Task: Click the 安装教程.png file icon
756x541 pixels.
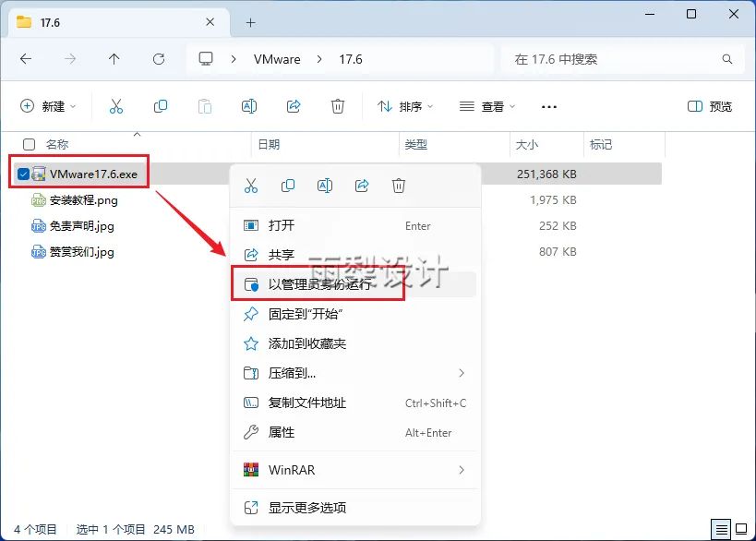Action: [39, 200]
